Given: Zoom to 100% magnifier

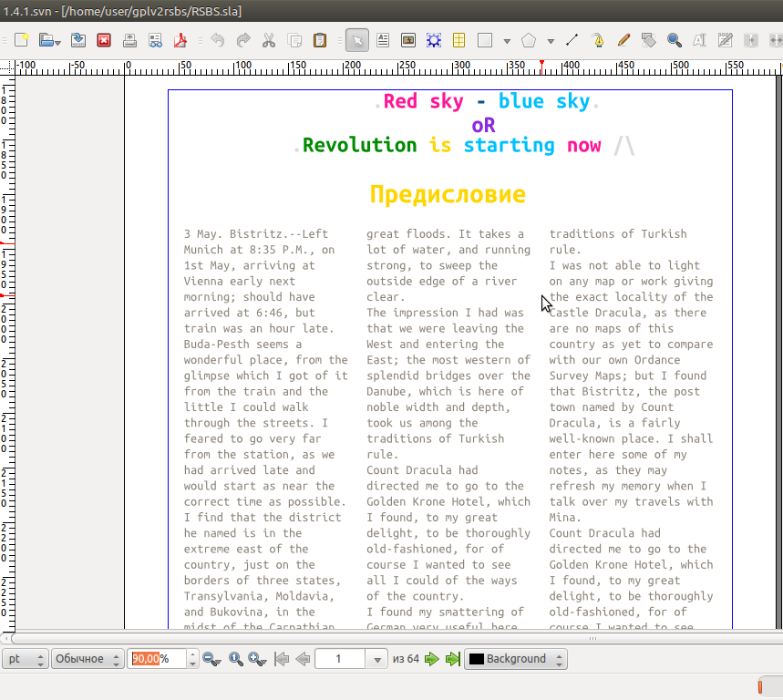Looking at the screenshot, I should coord(236,659).
